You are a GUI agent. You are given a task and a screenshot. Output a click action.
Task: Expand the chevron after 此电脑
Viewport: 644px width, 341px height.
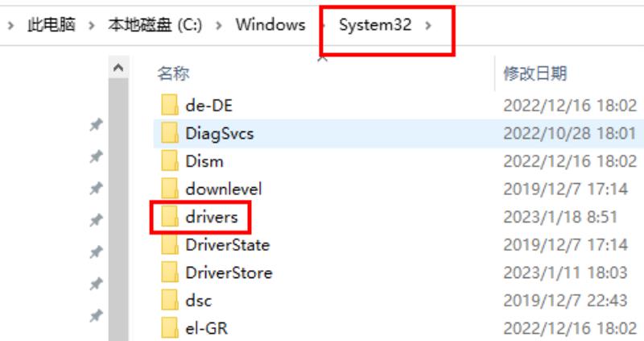pos(92,26)
